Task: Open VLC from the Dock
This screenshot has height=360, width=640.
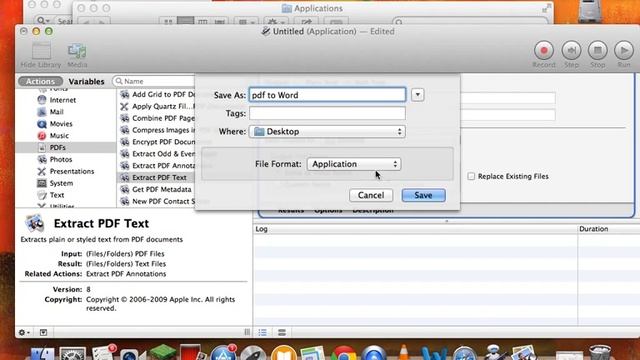Action: pyautogui.click(x=403, y=353)
